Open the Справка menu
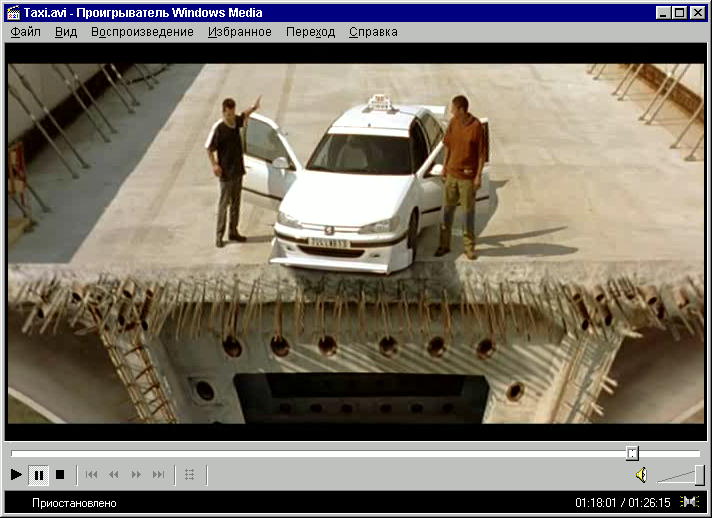Viewport: 712px width, 518px height. coord(373,32)
